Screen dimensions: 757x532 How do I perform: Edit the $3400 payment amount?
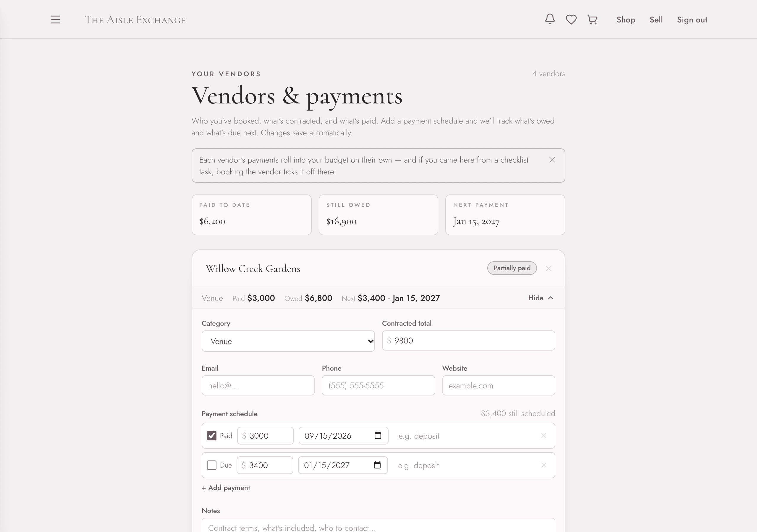coord(265,465)
